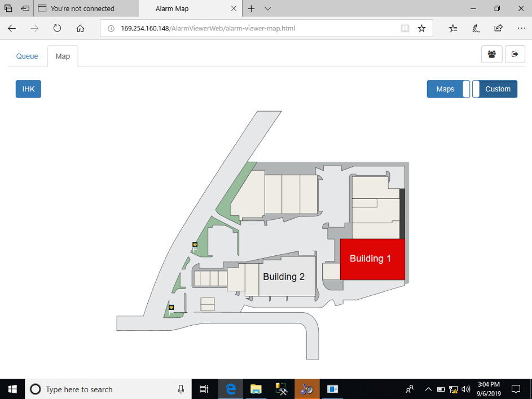532x399 pixels.
Task: Click the taskbar clock 3:04 PM
Action: pyautogui.click(x=489, y=389)
